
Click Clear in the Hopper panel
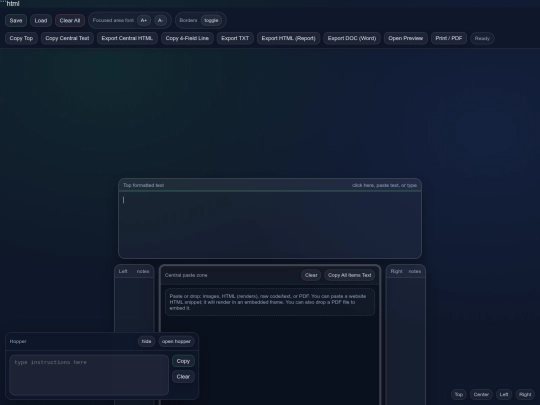(183, 376)
